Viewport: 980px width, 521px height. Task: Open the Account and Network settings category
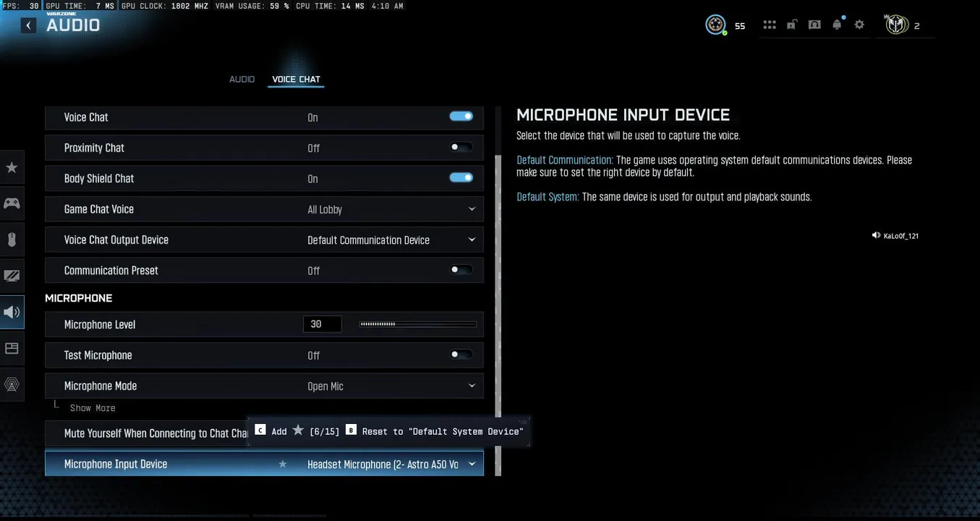pos(12,384)
